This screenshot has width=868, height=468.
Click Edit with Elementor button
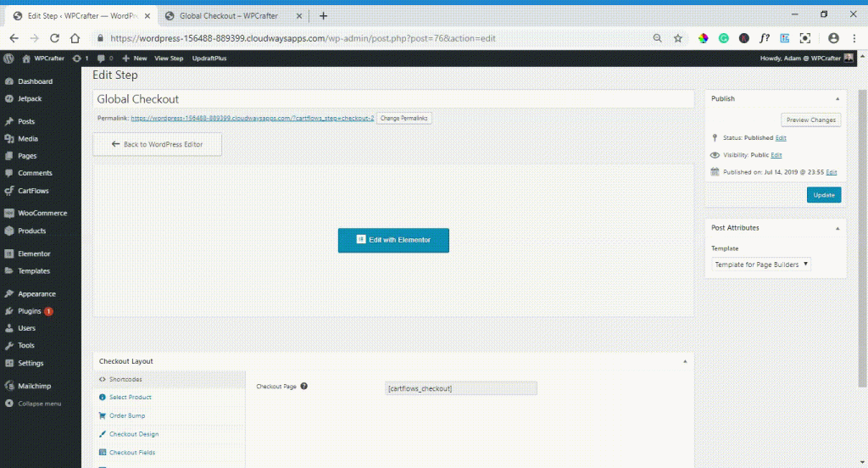[x=393, y=241]
